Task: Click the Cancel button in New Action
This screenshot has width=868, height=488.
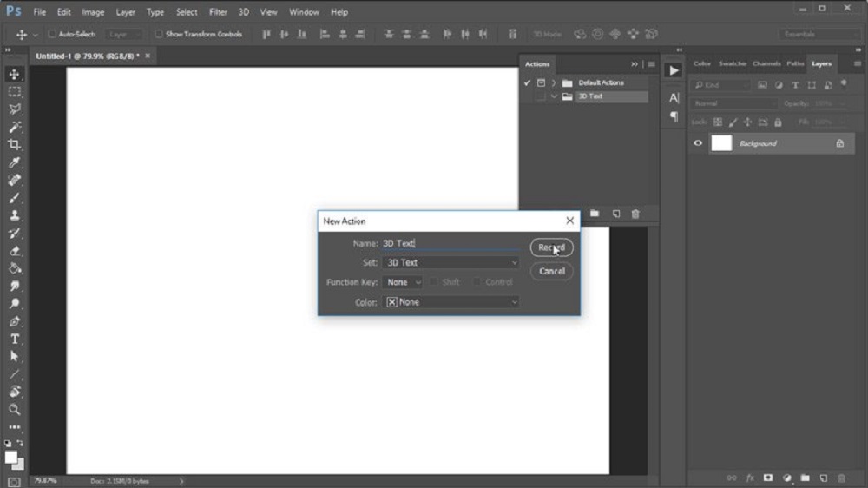Action: pyautogui.click(x=551, y=272)
